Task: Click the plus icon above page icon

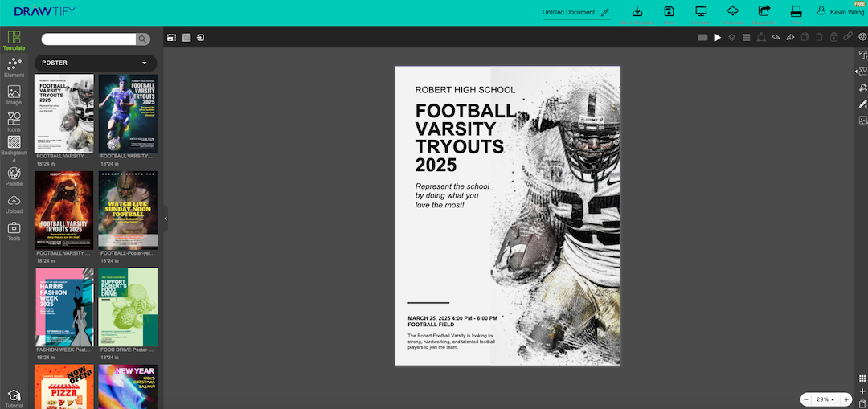Action: [862, 391]
